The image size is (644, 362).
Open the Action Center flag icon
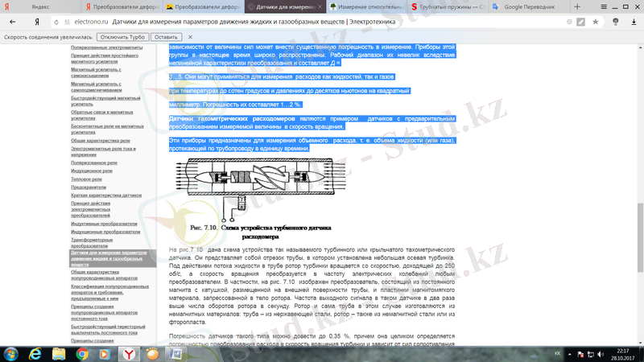click(x=580, y=354)
